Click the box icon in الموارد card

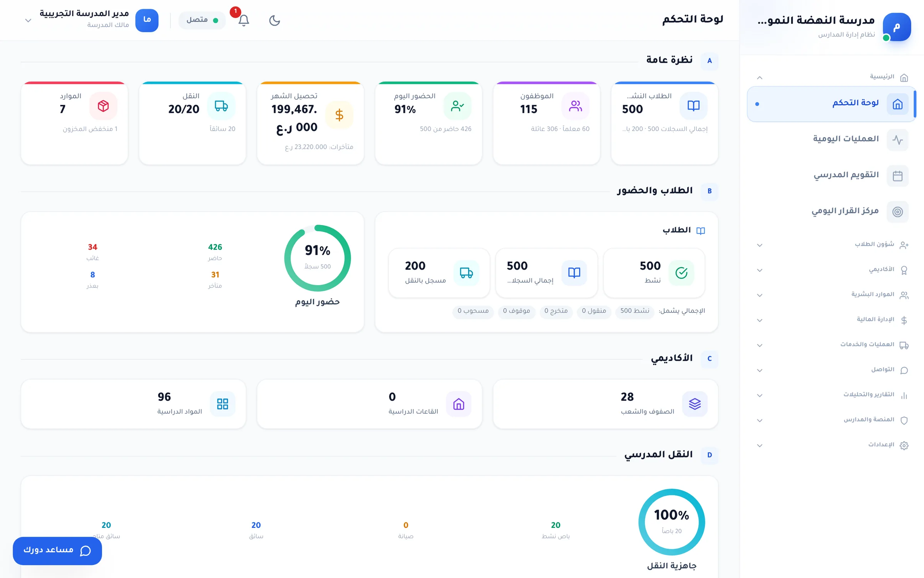103,106
